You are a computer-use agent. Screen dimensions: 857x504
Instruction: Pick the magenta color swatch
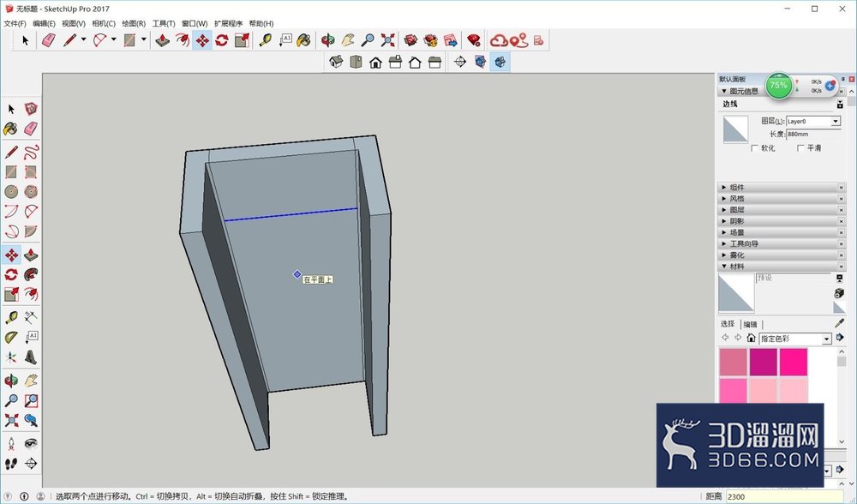[x=763, y=362]
